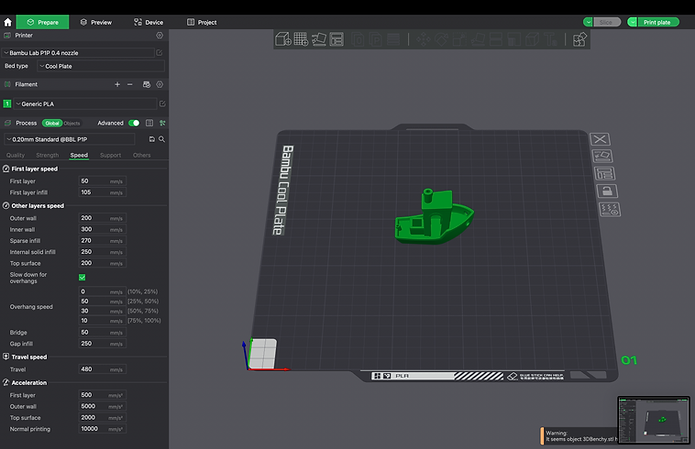Edit the Generic PLA filament preset
Image resolution: width=695 pixels, height=449 pixels.
162,104
